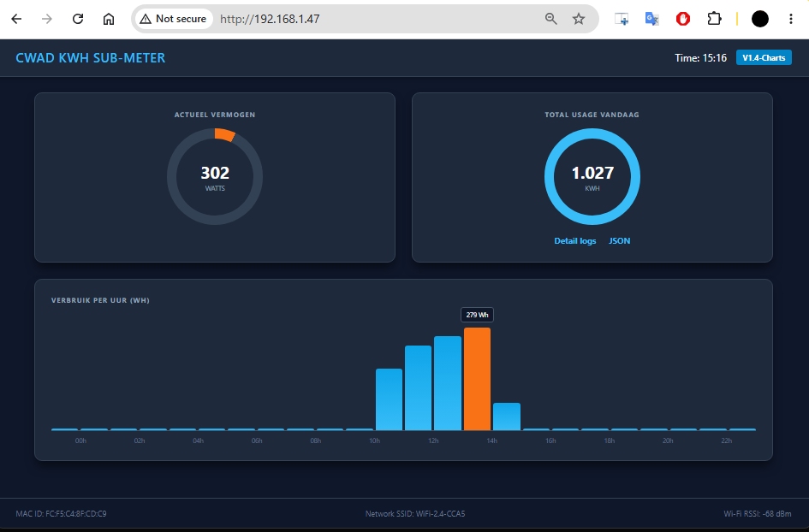Open the JSON link

(x=619, y=240)
